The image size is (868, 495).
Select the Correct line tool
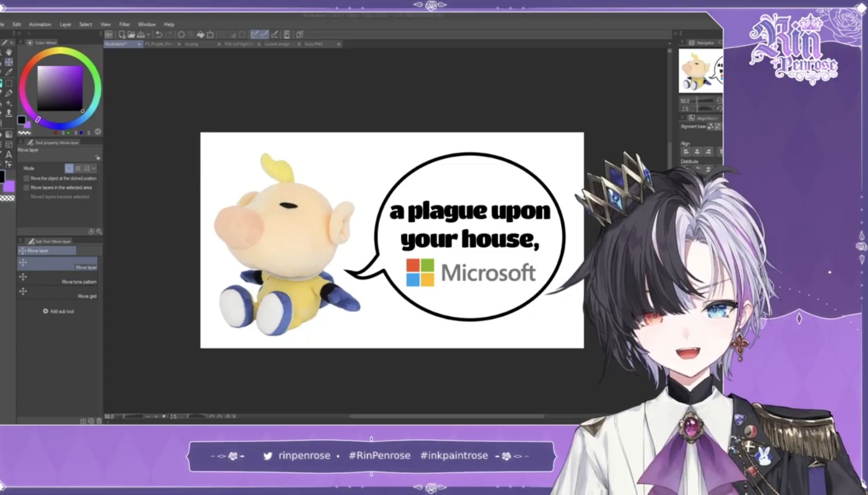9,164
